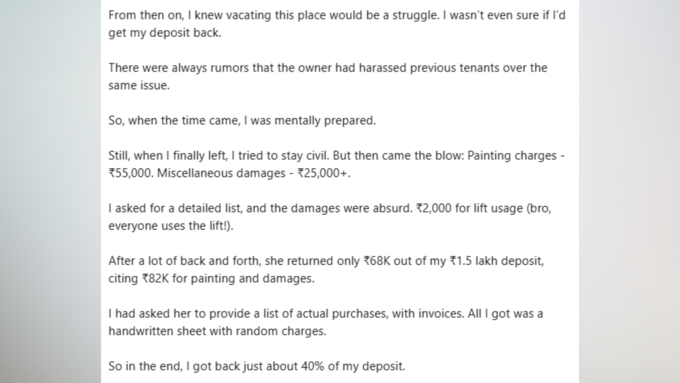This screenshot has height=383, width=680.
Task: Click the ₹82K painting and damages amount
Action: (155, 278)
